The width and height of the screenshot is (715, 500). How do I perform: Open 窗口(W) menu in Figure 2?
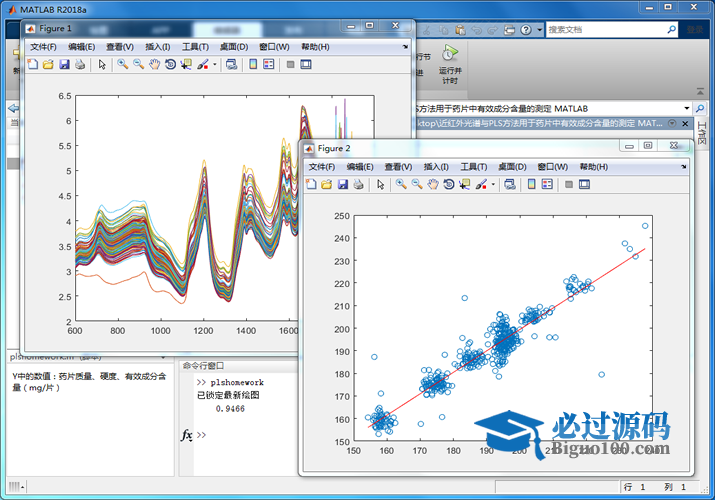click(553, 167)
